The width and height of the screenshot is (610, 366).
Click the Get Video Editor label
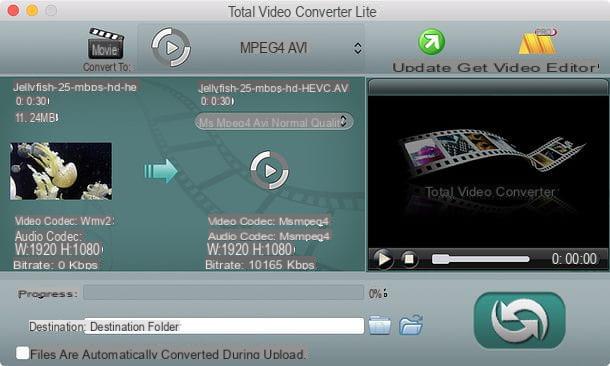click(528, 68)
